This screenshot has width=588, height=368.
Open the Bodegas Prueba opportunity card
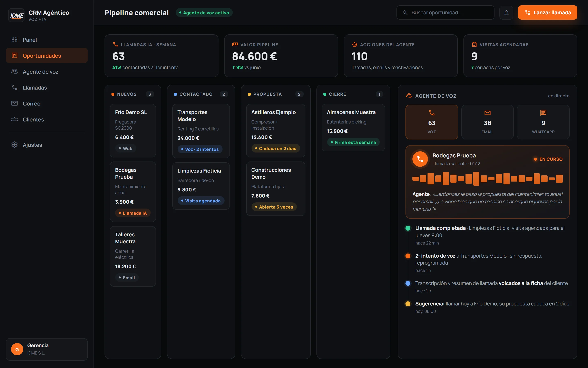[133, 192]
